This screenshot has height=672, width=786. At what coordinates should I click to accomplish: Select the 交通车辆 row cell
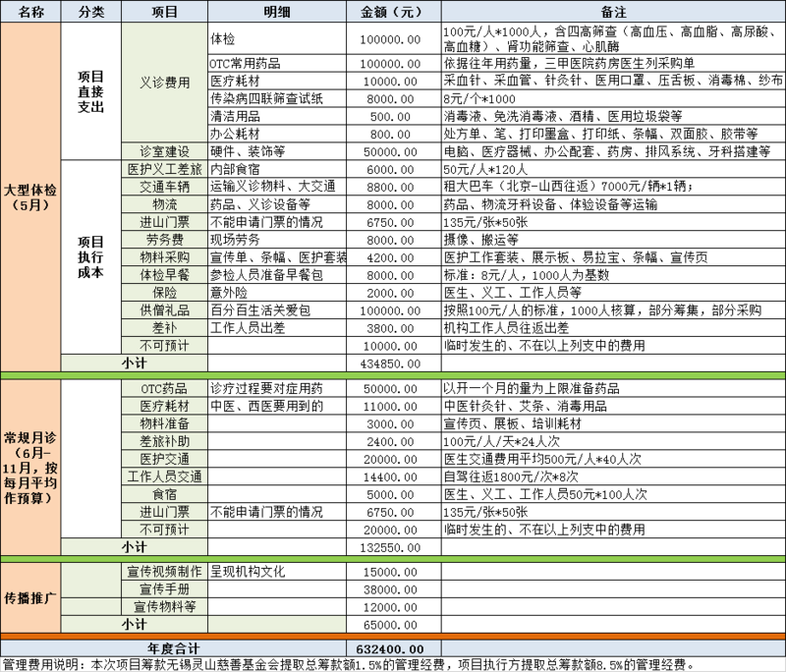164,187
